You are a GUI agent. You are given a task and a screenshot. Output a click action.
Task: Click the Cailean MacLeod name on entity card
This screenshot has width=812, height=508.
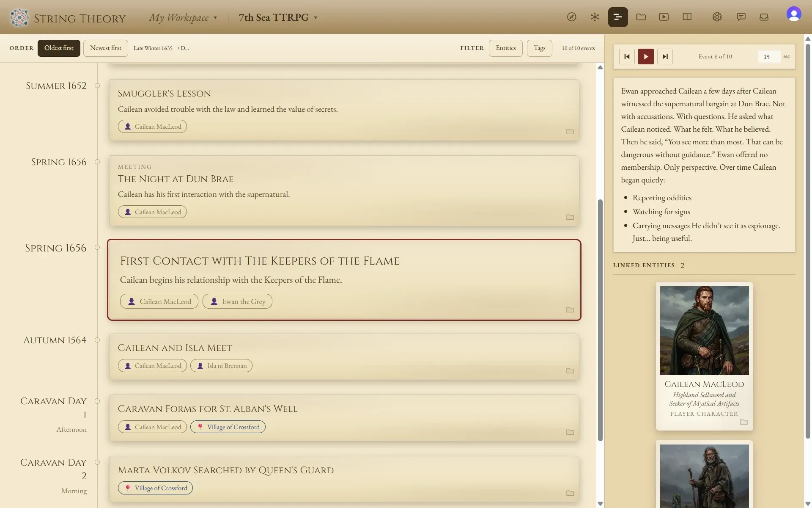(x=704, y=384)
